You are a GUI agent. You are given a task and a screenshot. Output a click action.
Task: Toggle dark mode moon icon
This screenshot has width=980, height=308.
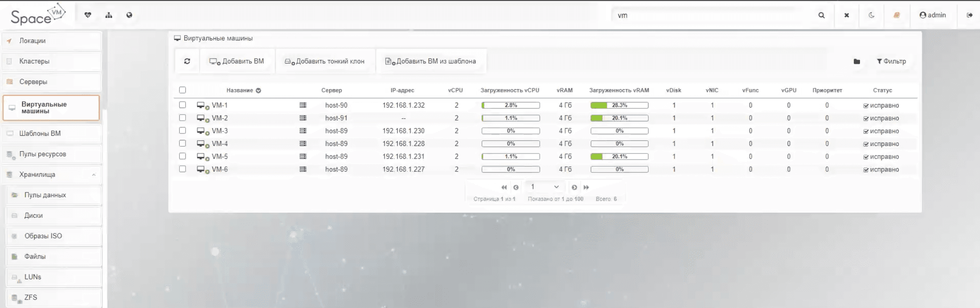pos(871,15)
